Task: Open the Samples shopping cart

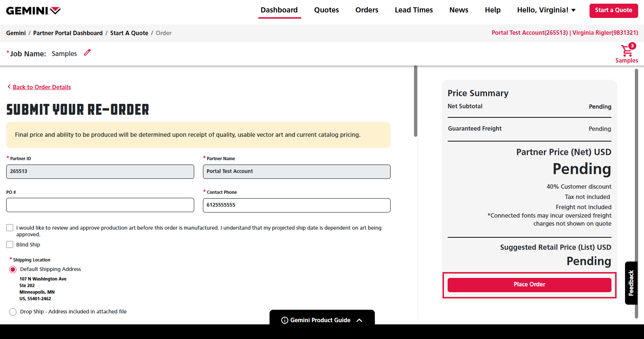Action: [626, 51]
